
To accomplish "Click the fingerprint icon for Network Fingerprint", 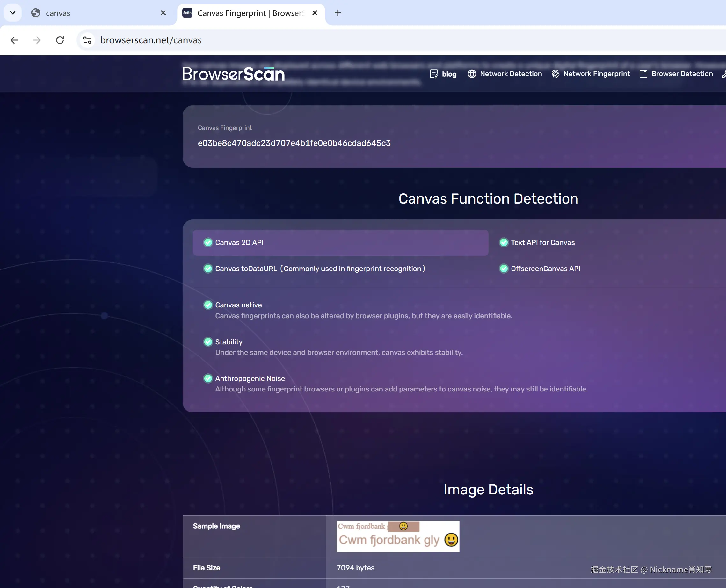I will click(x=555, y=74).
